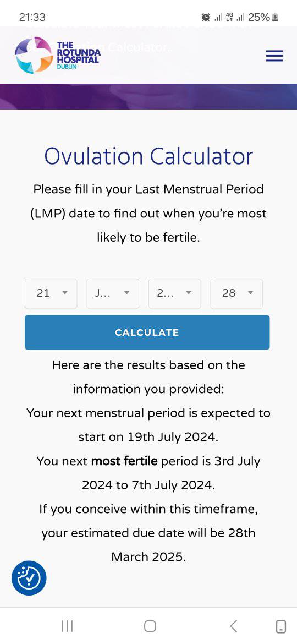
Task: Click the Rotunda Hospital Dublin logo
Action: click(57, 55)
